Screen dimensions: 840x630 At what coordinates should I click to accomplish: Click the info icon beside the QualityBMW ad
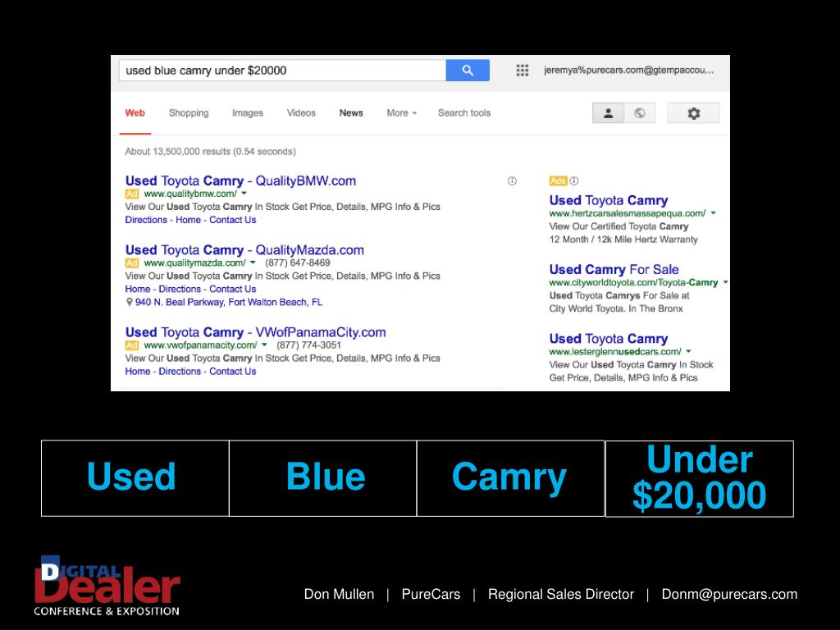[x=512, y=181]
